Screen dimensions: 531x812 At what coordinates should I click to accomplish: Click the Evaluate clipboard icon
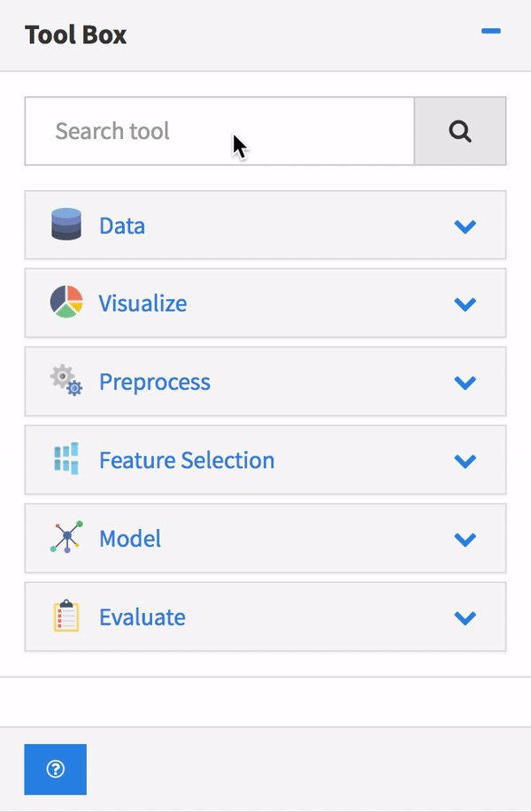tap(66, 617)
